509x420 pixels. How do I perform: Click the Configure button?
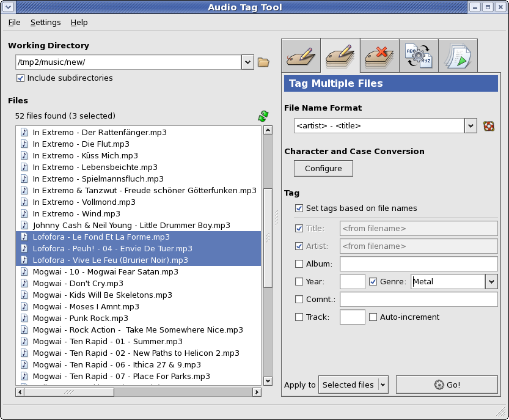(x=323, y=169)
